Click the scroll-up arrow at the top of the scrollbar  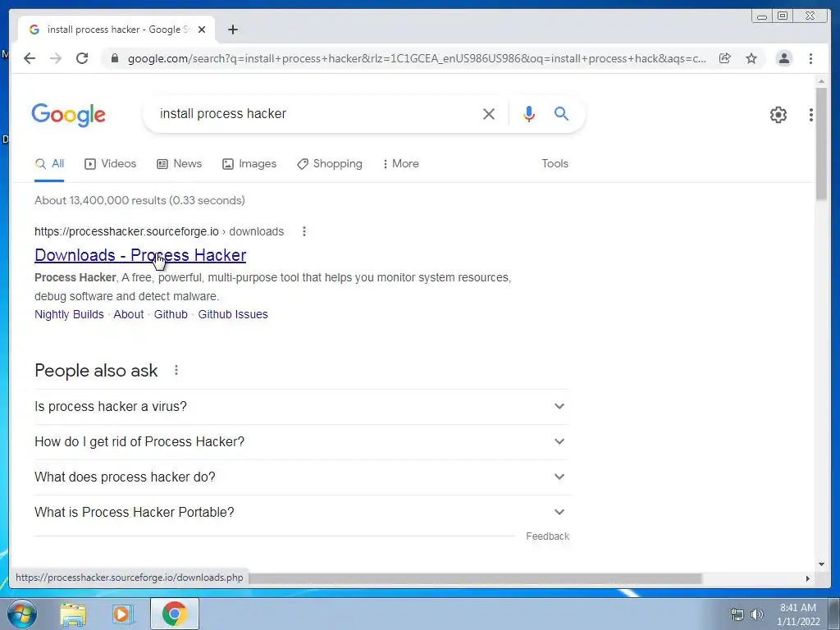[x=821, y=81]
